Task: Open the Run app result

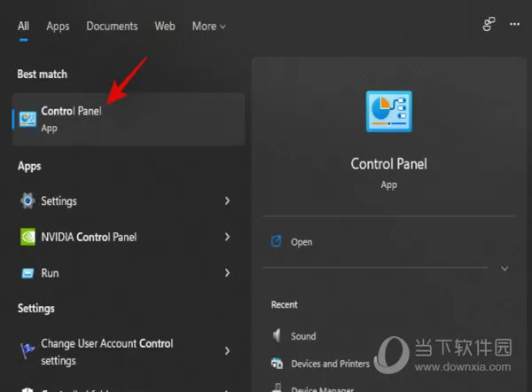Action: [x=50, y=273]
